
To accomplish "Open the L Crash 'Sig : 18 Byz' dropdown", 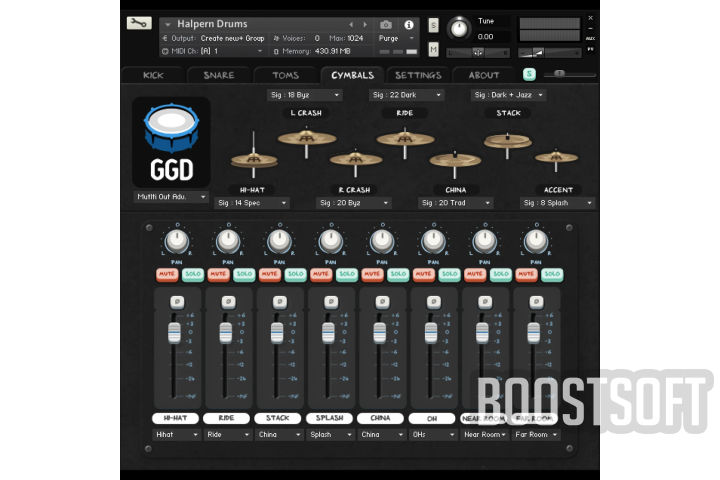I will [x=305, y=95].
